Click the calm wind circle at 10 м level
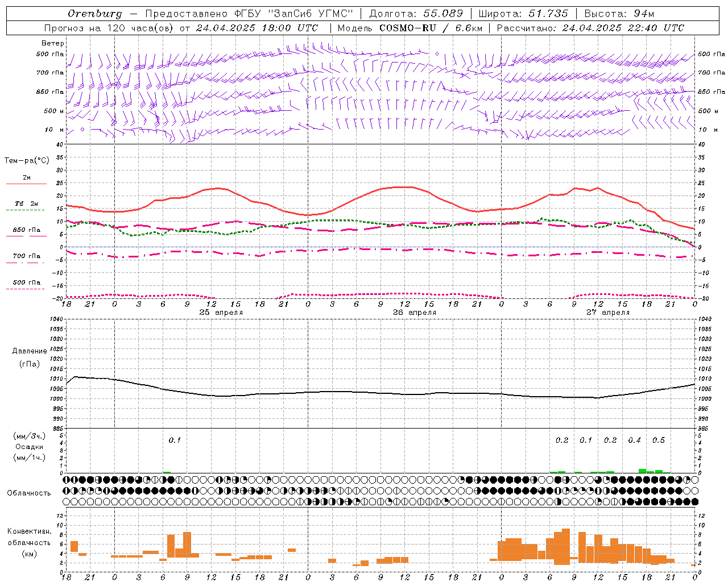 pos(82,129)
